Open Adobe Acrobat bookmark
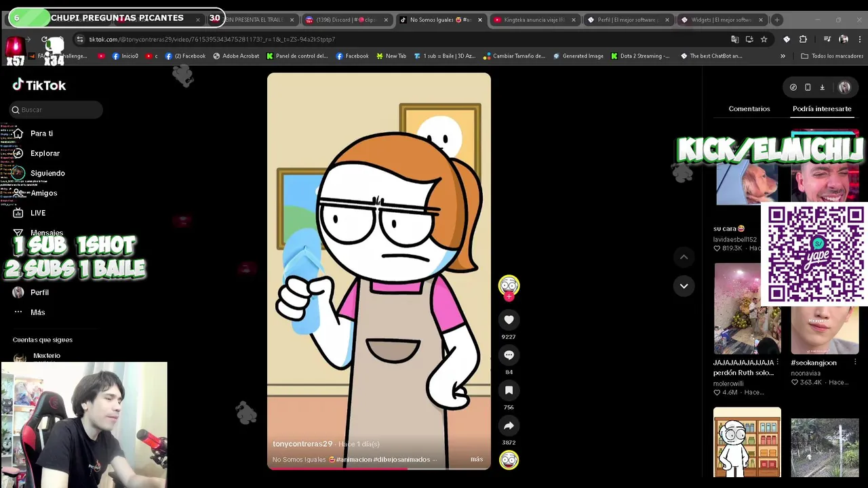Screen dimensions: 868x488 (236, 56)
